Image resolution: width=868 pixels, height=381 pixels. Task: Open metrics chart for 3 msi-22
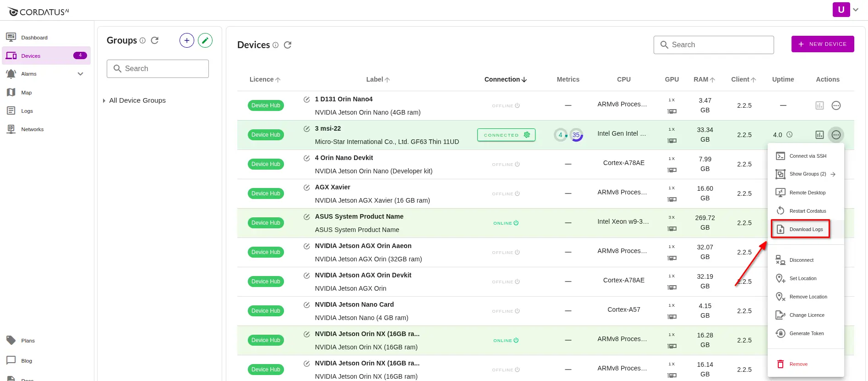(819, 135)
